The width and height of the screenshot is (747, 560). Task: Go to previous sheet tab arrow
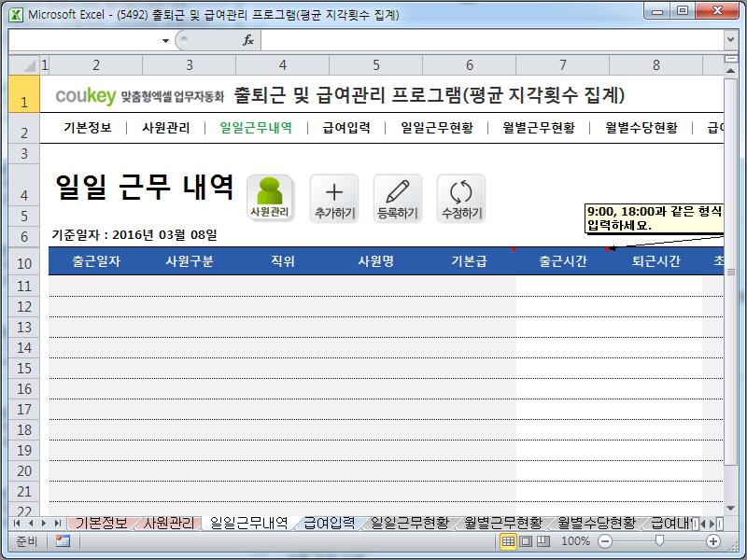pyautogui.click(x=31, y=524)
